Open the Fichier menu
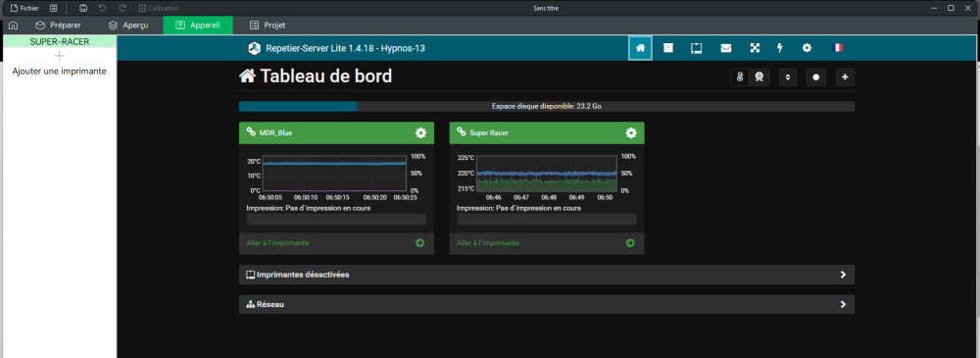Viewport: 980px width, 358px height. (24, 8)
